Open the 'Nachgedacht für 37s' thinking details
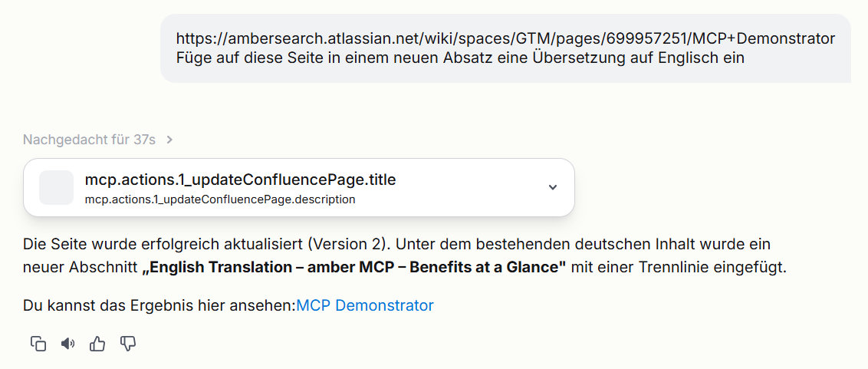 [x=89, y=140]
